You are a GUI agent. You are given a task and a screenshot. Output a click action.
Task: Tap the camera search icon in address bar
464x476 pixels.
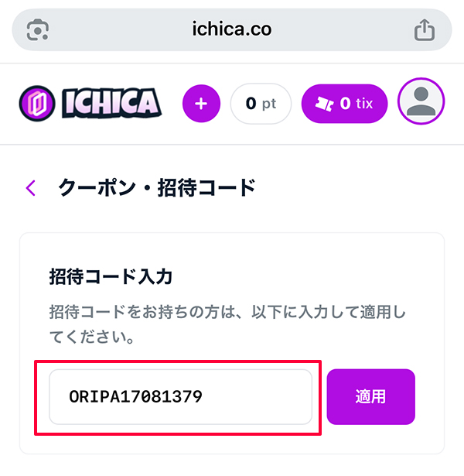pyautogui.click(x=38, y=30)
